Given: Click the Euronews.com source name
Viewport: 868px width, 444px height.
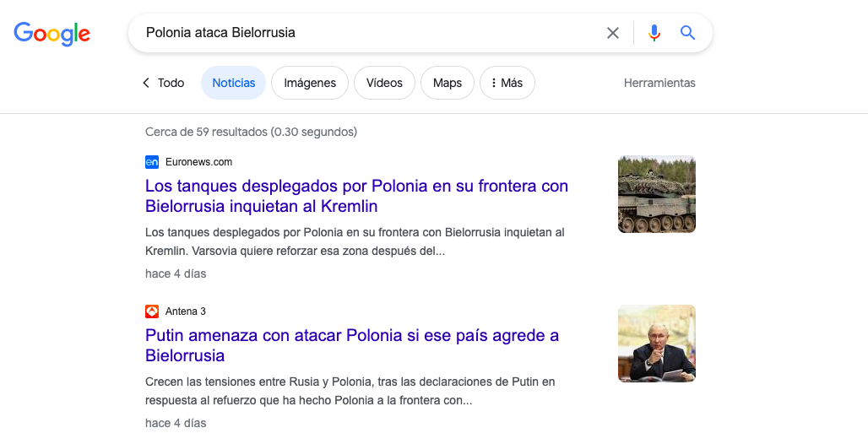Looking at the screenshot, I should pyautogui.click(x=198, y=162).
